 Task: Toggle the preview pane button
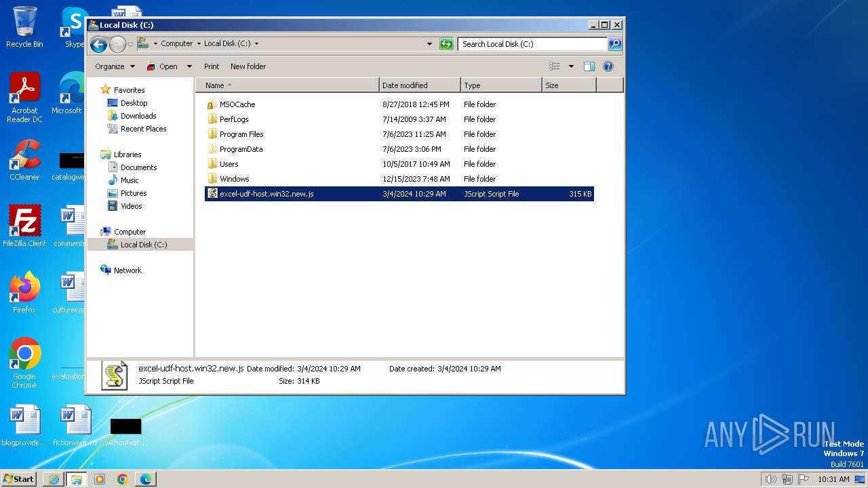589,66
